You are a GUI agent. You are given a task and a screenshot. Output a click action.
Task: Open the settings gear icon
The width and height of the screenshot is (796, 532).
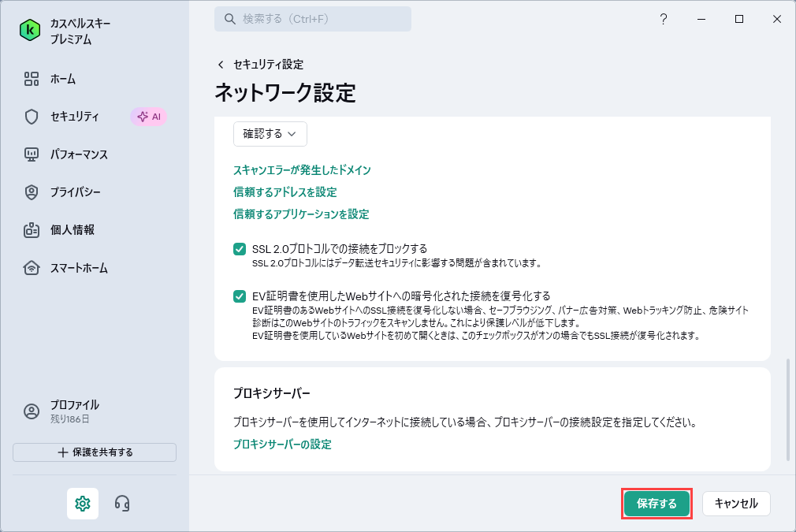click(83, 504)
